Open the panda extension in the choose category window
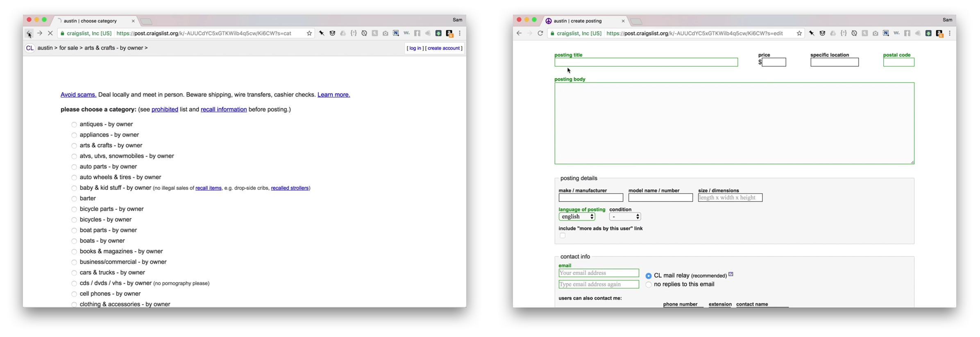 [x=333, y=33]
